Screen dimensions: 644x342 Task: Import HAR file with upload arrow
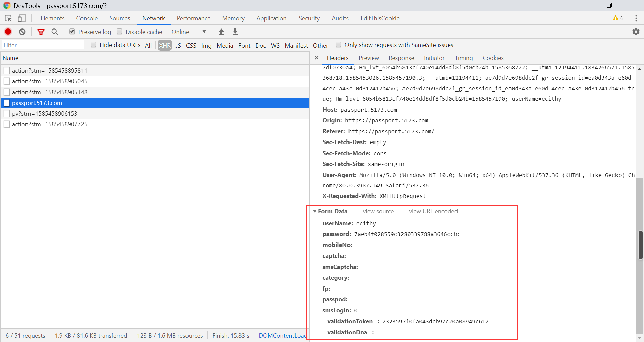tap(221, 32)
